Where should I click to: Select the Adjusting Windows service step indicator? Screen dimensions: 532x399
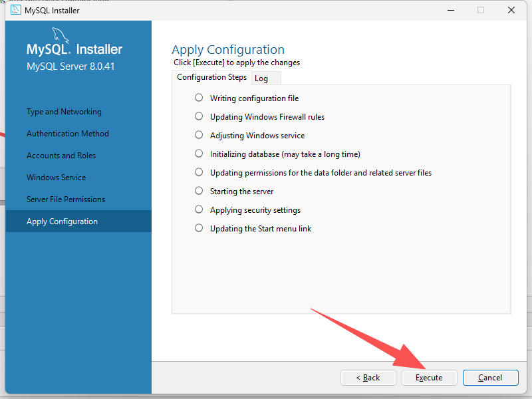[199, 135]
